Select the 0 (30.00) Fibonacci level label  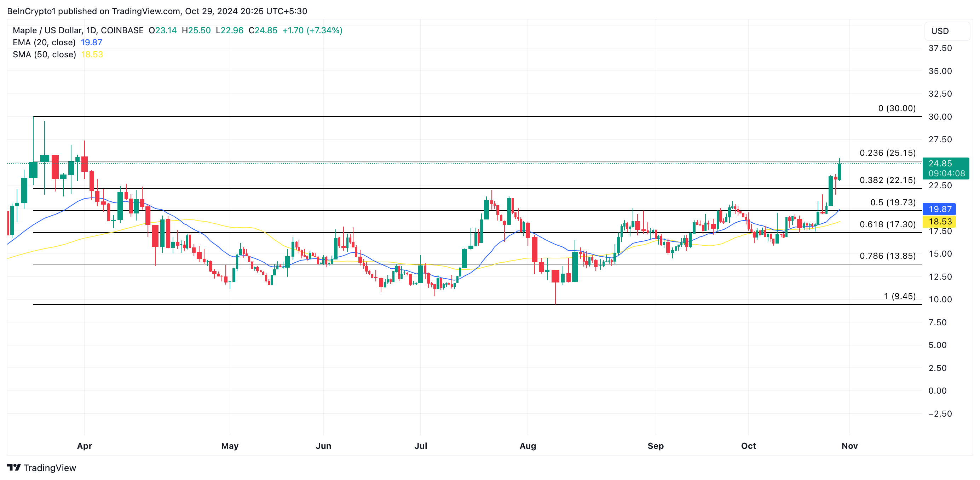[x=897, y=108]
